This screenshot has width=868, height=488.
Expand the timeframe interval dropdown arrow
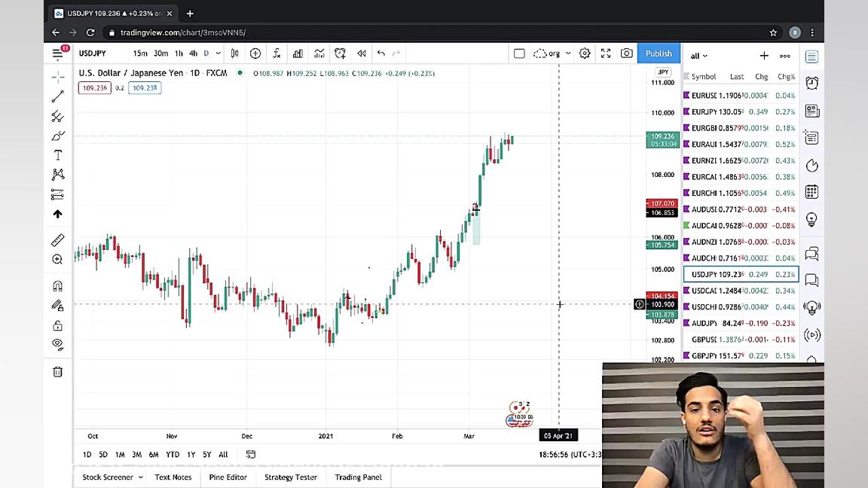pos(218,53)
